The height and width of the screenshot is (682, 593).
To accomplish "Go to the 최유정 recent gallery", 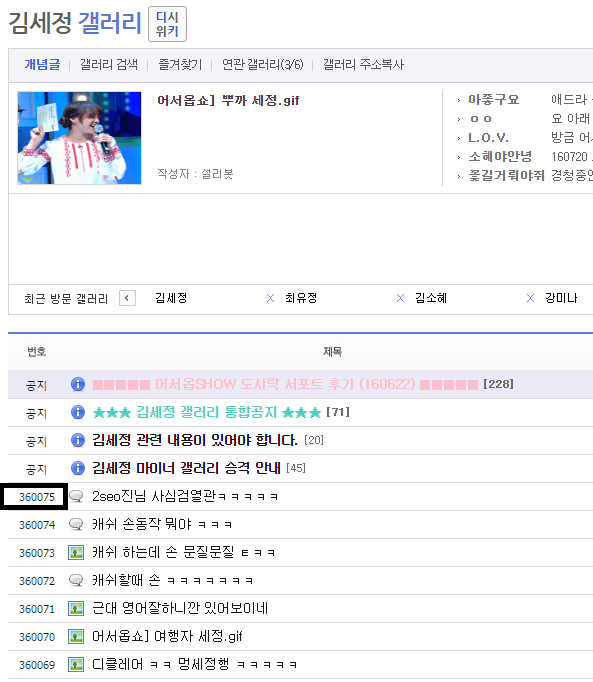I will [301, 298].
